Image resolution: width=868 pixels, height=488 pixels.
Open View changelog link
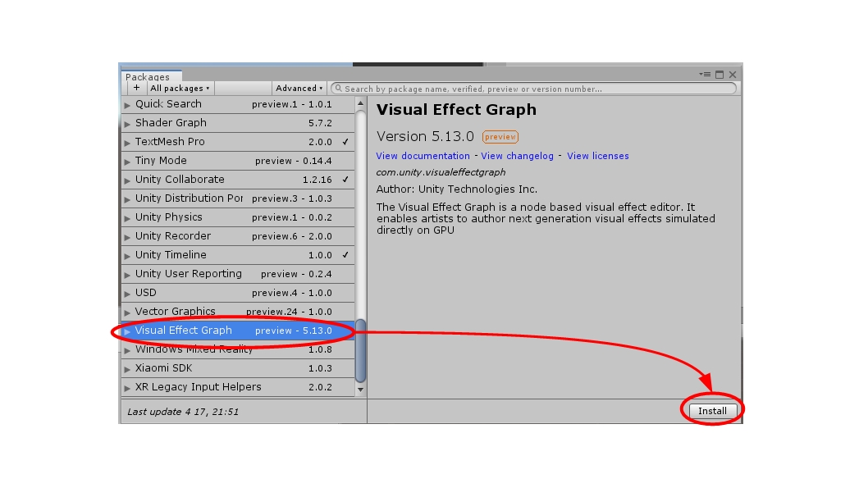click(x=517, y=156)
